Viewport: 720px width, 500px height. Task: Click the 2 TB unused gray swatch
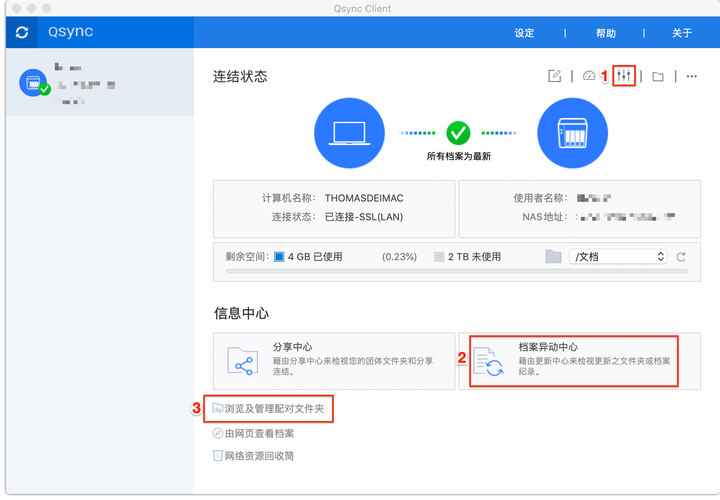click(439, 257)
